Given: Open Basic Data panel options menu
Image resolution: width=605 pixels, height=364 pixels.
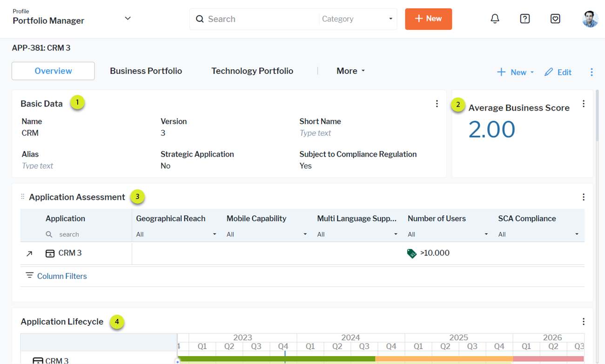Looking at the screenshot, I should coord(437,104).
